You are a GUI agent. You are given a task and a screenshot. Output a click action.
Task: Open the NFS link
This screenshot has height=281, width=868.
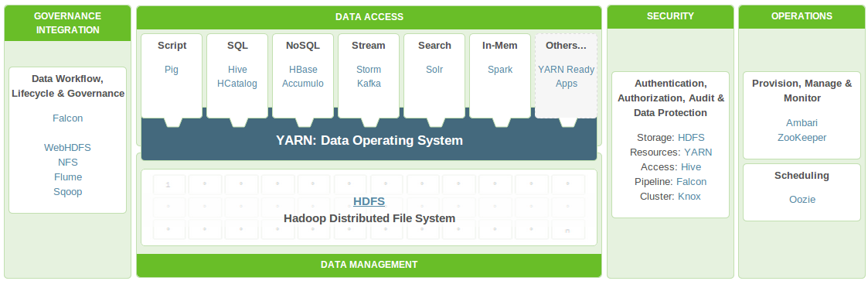point(67,163)
